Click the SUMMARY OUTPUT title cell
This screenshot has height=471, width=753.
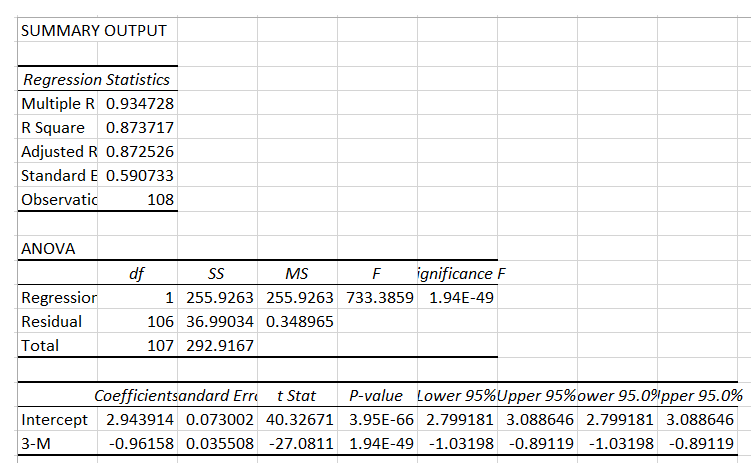(x=93, y=30)
